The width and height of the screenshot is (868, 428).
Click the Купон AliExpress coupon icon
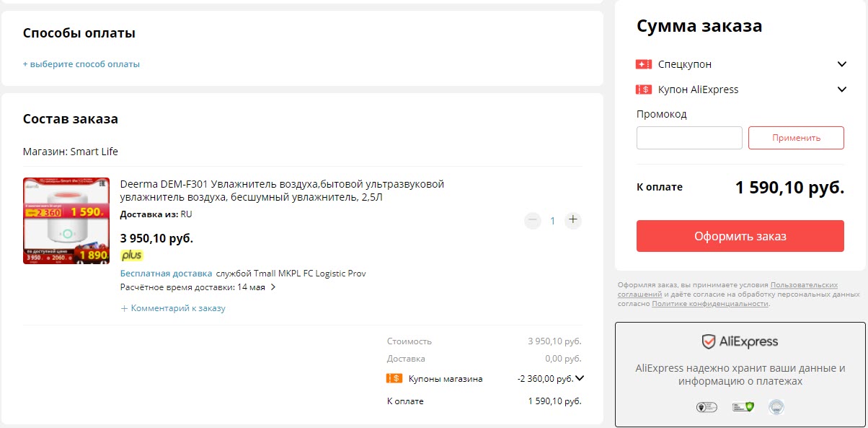coord(644,89)
